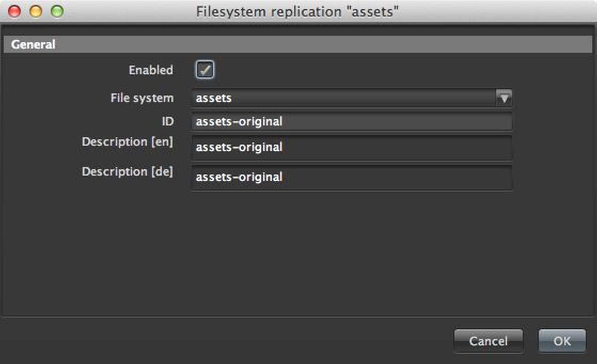Click the yellow minimize button
This screenshot has height=364, width=597.
tap(36, 11)
